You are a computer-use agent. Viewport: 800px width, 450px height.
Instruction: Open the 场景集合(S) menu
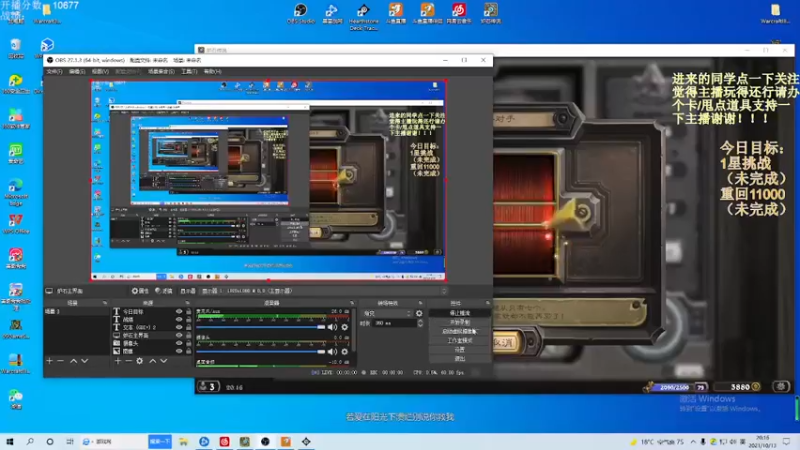pyautogui.click(x=161, y=71)
